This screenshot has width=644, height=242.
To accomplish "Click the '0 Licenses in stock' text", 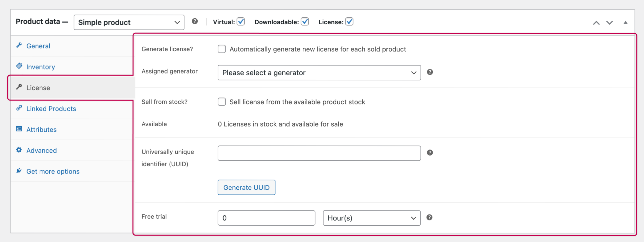I will 280,124.
